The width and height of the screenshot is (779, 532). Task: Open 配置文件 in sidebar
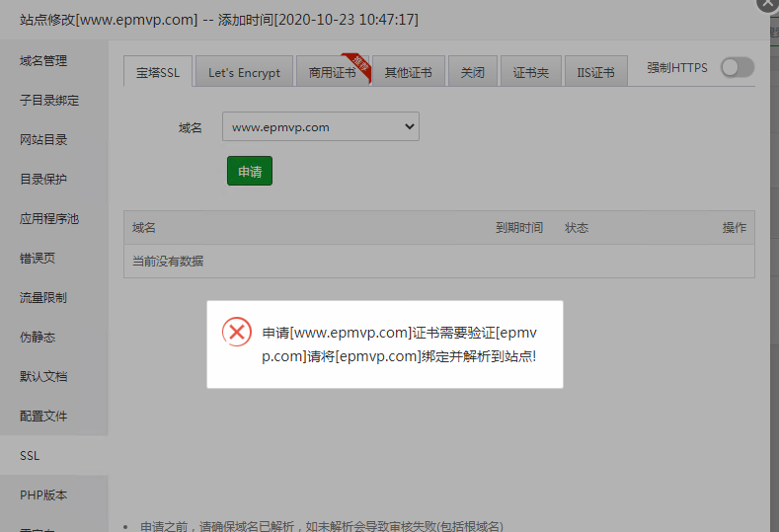43,417
